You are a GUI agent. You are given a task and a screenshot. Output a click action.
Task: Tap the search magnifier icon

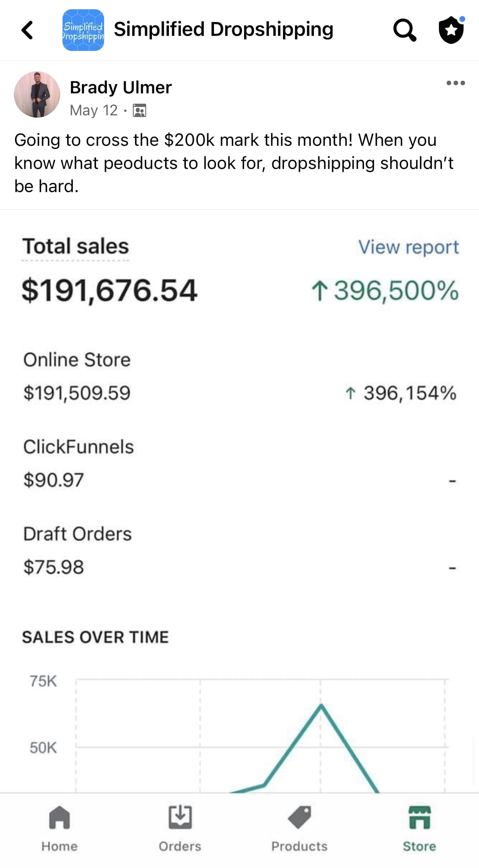(x=405, y=30)
